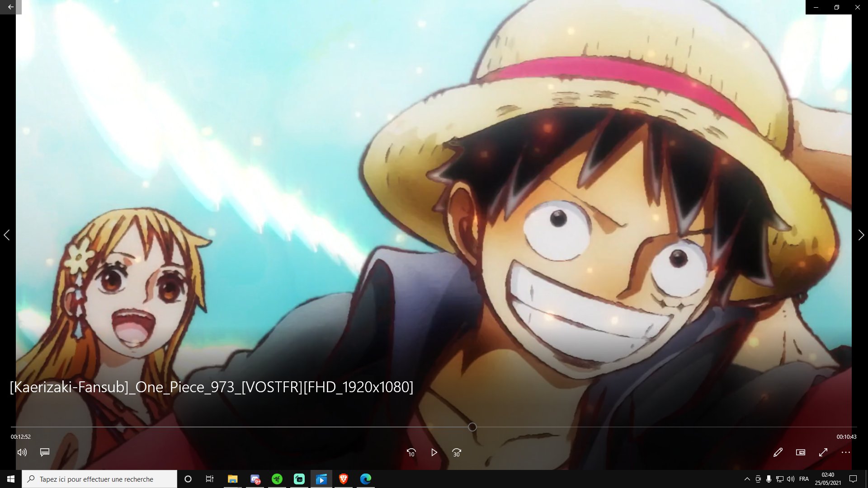Click remaining time 00:10:43

point(846,437)
